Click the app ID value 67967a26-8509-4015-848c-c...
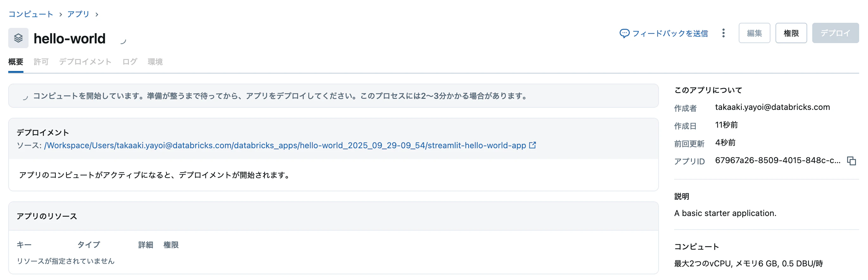Image resolution: width=868 pixels, height=280 pixels. 778,160
